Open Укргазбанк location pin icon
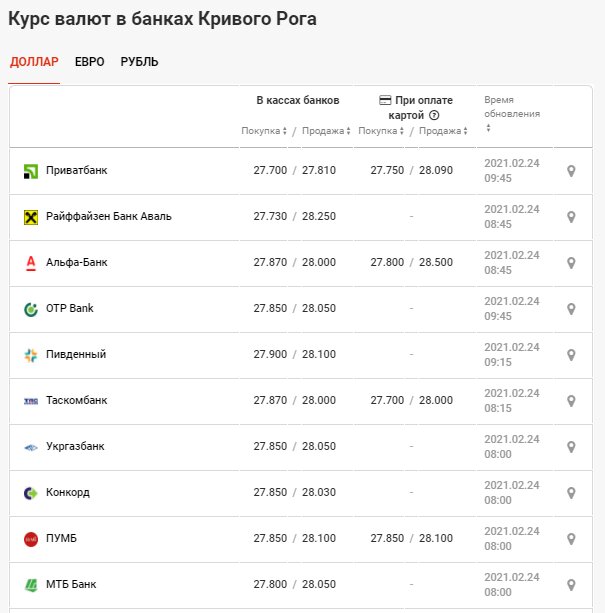 coord(571,447)
